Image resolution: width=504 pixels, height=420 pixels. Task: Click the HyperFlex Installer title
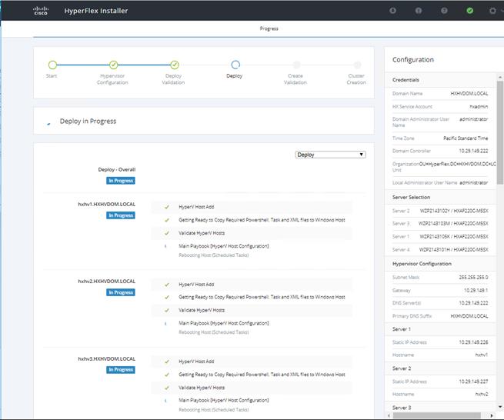tap(95, 11)
